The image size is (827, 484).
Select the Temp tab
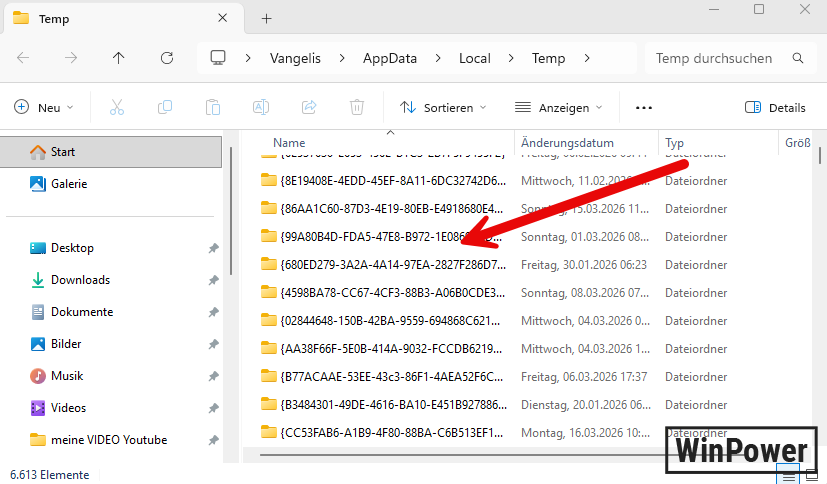click(x=123, y=19)
